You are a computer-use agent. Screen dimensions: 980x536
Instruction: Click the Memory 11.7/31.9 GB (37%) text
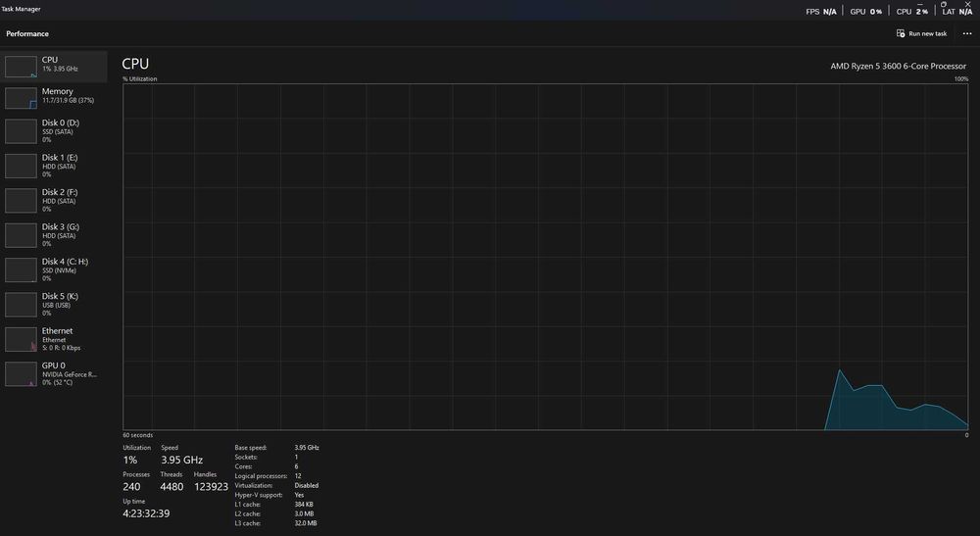coord(69,101)
